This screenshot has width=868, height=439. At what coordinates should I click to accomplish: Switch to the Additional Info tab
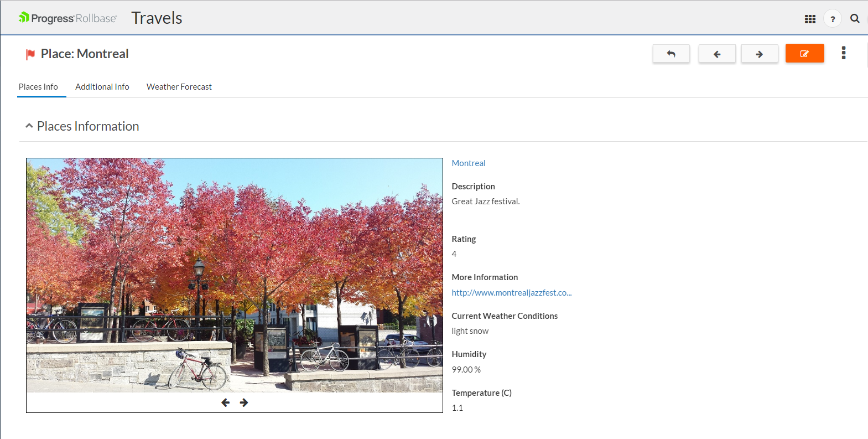coord(102,87)
